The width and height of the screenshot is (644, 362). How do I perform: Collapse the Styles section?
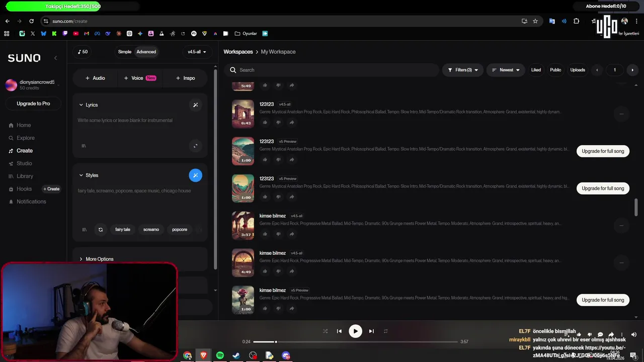tap(89, 175)
